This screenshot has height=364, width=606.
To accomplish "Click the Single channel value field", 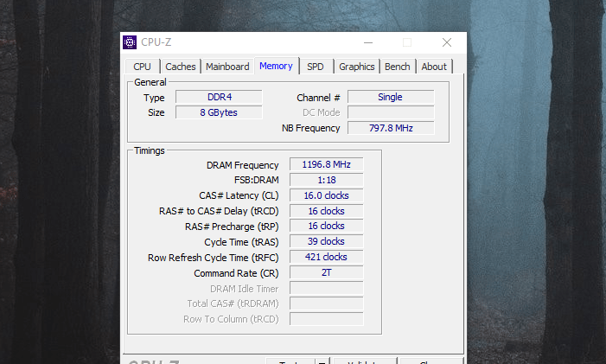I will 391,97.
